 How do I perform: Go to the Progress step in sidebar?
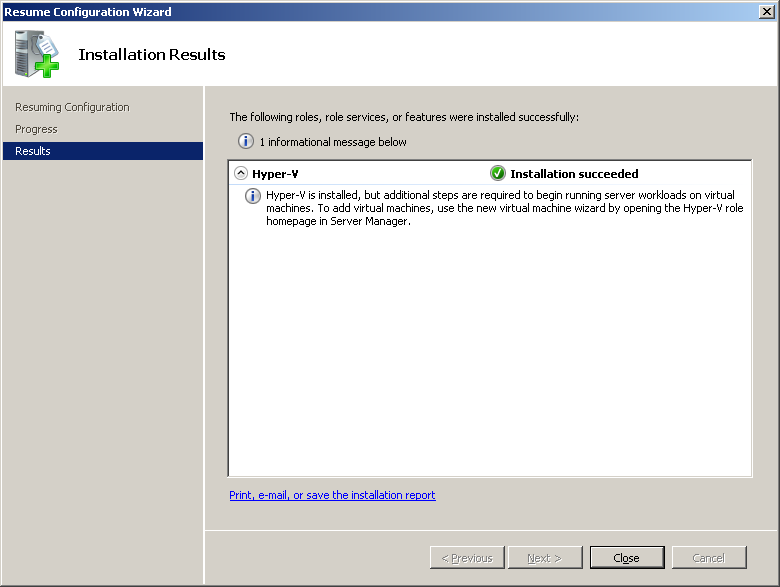pyautogui.click(x=36, y=129)
